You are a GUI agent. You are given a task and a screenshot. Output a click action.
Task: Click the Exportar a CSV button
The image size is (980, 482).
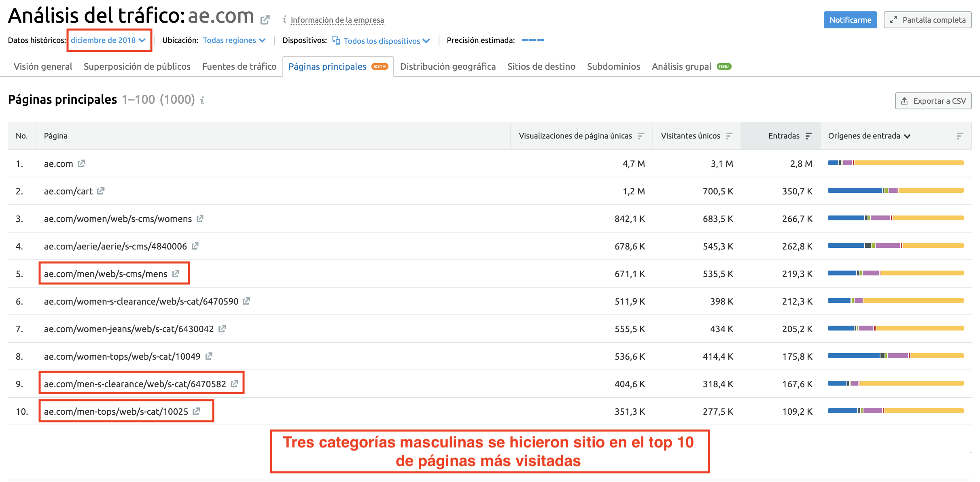pos(933,101)
